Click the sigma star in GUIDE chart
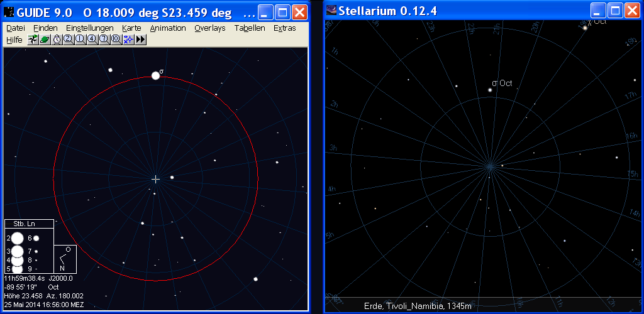The image size is (644, 314). (155, 76)
